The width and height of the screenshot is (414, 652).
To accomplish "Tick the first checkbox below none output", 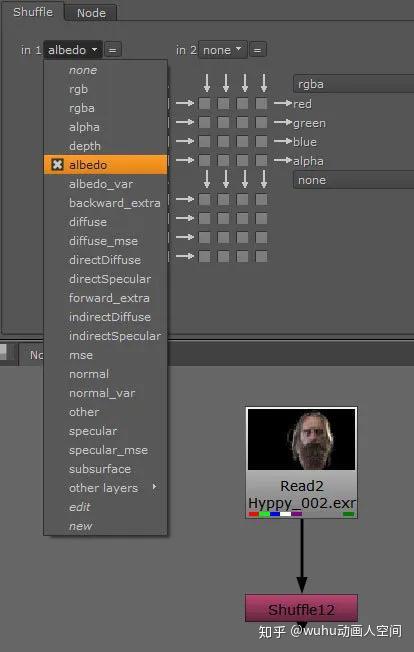I will tap(205, 200).
